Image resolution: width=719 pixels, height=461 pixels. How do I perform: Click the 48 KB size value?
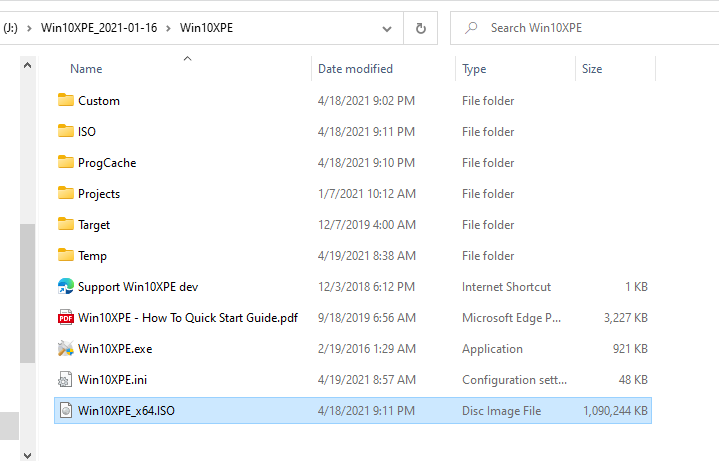click(633, 380)
